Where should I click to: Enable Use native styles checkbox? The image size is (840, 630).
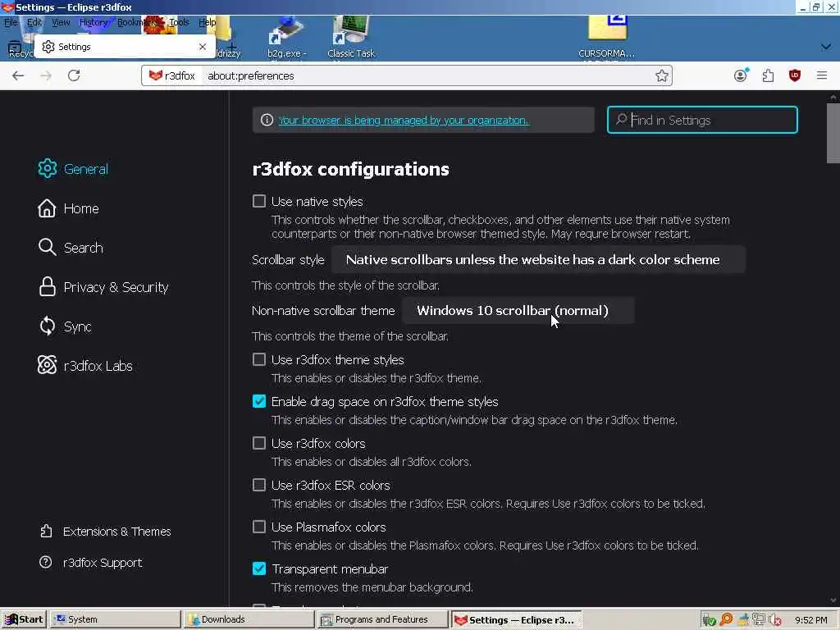coord(259,201)
